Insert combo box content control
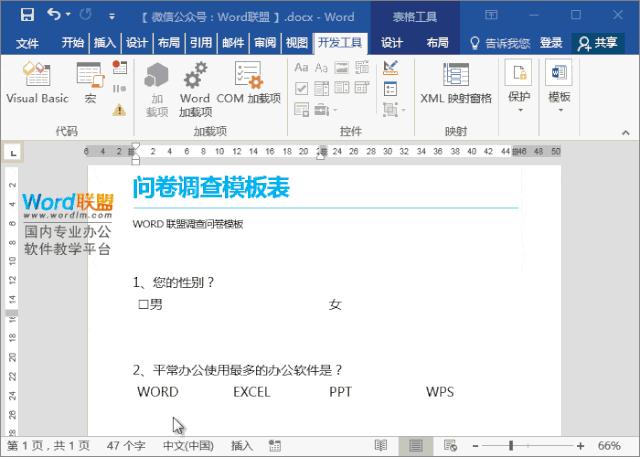The image size is (640, 457). coord(321,88)
